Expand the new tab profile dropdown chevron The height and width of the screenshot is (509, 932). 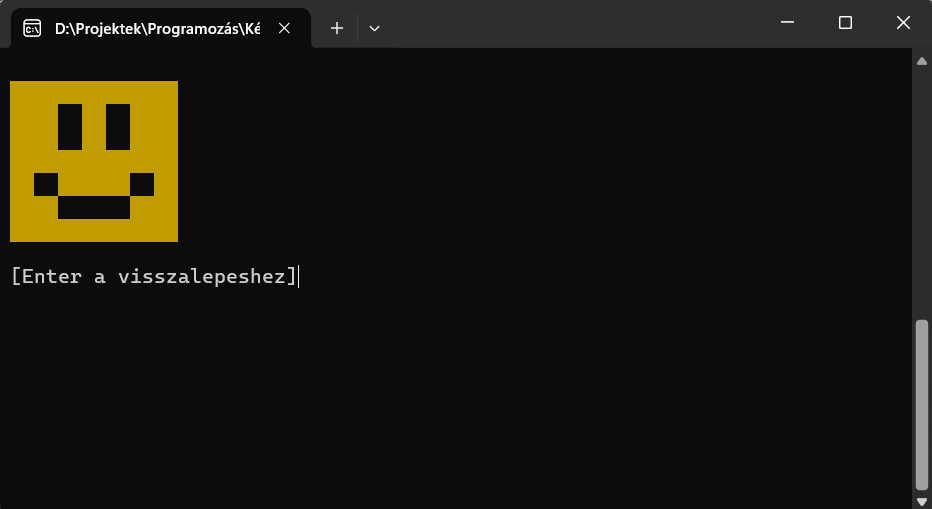tap(374, 28)
